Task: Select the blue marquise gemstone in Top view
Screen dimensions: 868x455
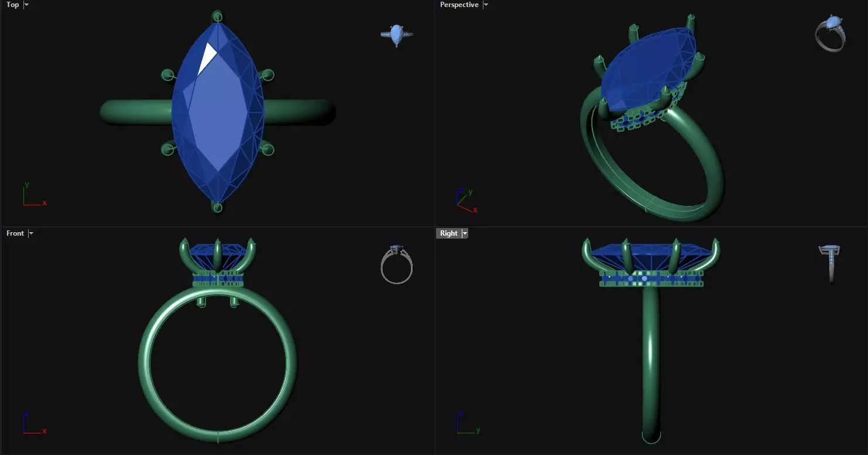Action: pos(218,111)
